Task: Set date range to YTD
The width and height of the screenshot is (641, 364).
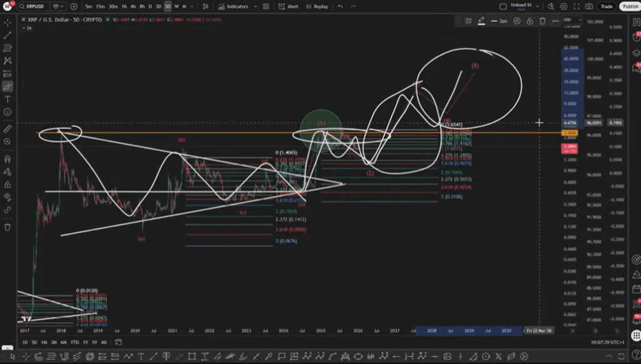Action: pyautogui.click(x=74, y=342)
